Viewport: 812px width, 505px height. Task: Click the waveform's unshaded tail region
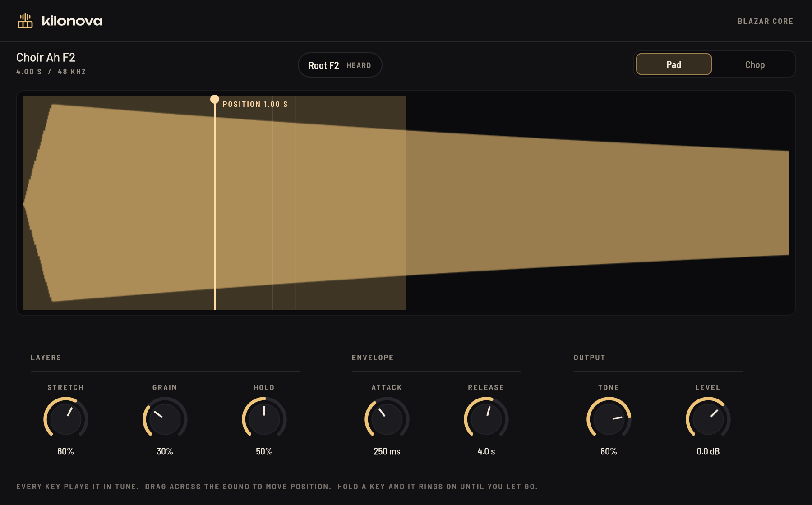pyautogui.click(x=597, y=203)
